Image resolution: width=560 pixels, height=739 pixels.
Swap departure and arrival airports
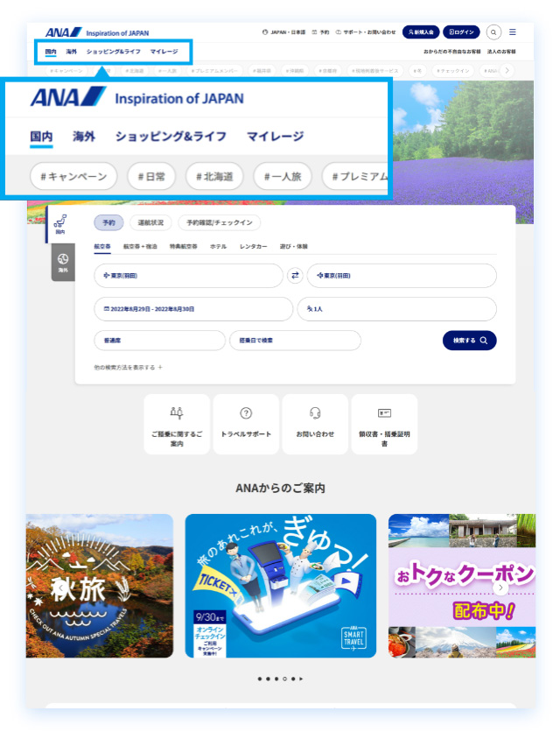pyautogui.click(x=295, y=276)
